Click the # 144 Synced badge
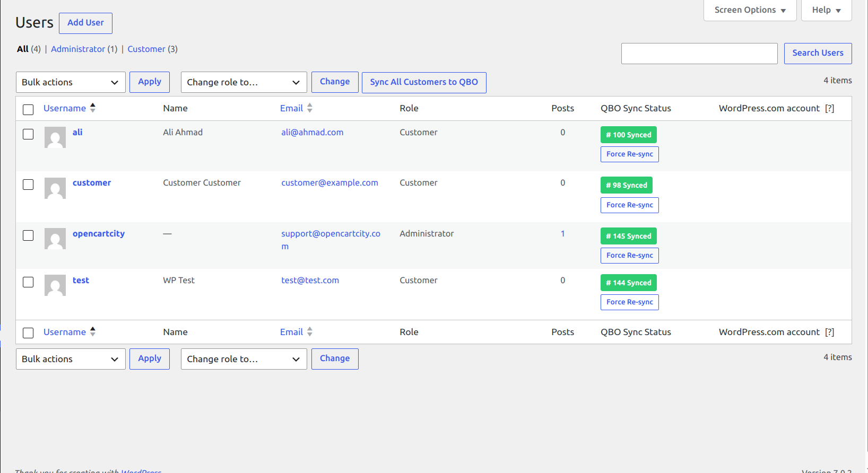868x473 pixels. [x=629, y=283]
